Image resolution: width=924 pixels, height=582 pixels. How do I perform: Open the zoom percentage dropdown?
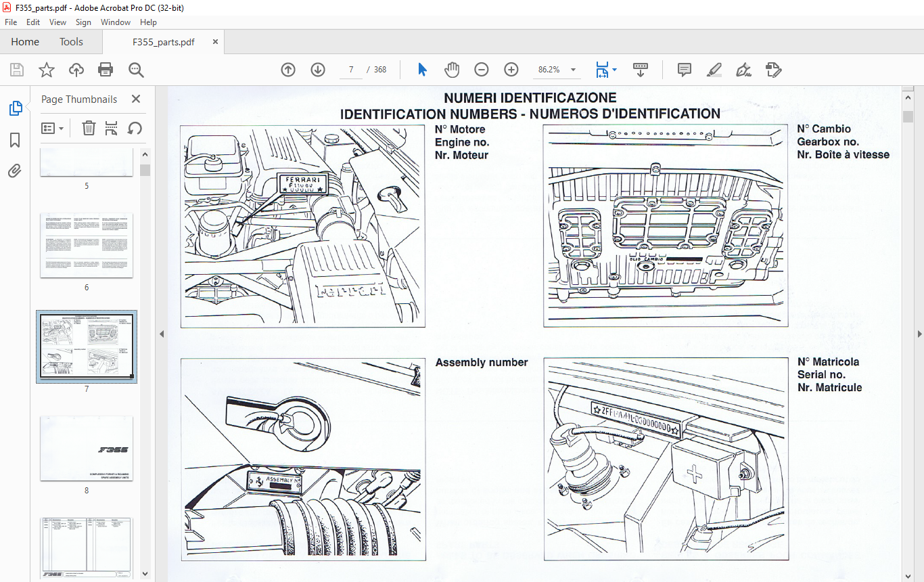pos(574,70)
